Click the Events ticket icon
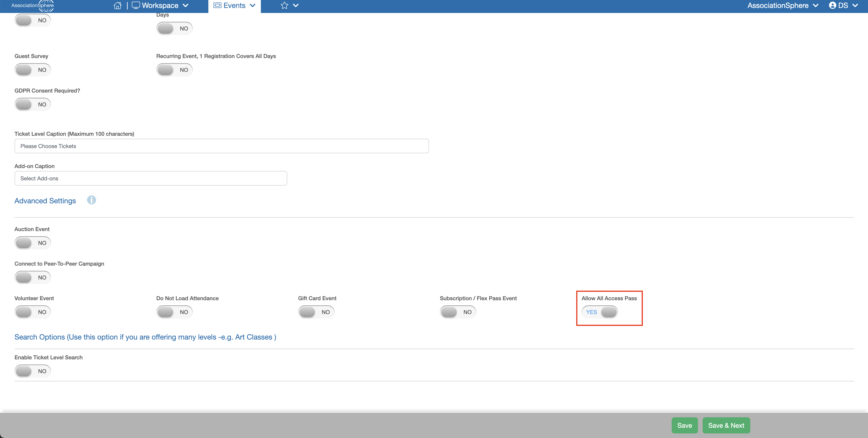This screenshot has height=438, width=868. click(x=217, y=5)
